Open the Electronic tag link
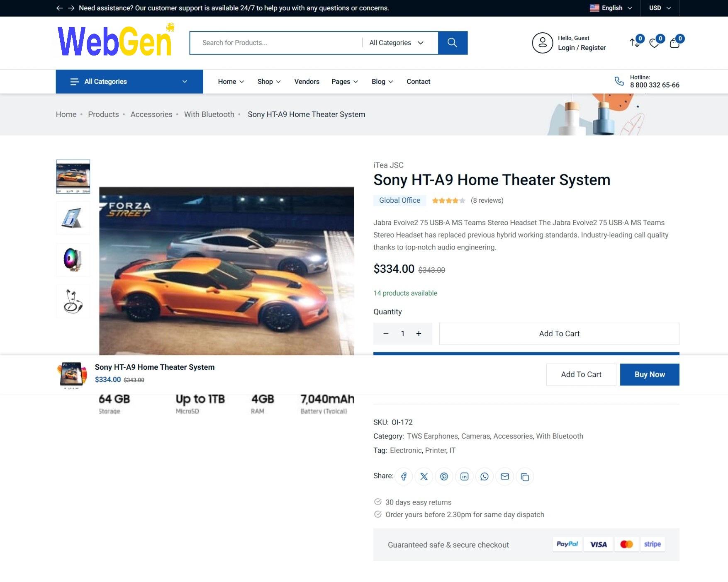 point(406,450)
